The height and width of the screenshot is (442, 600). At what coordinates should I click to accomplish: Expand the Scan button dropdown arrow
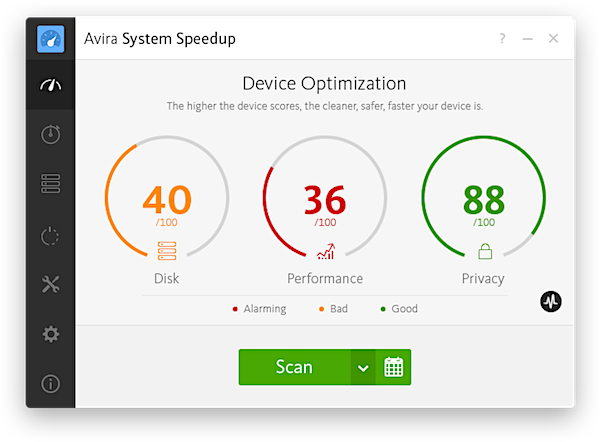(x=363, y=368)
